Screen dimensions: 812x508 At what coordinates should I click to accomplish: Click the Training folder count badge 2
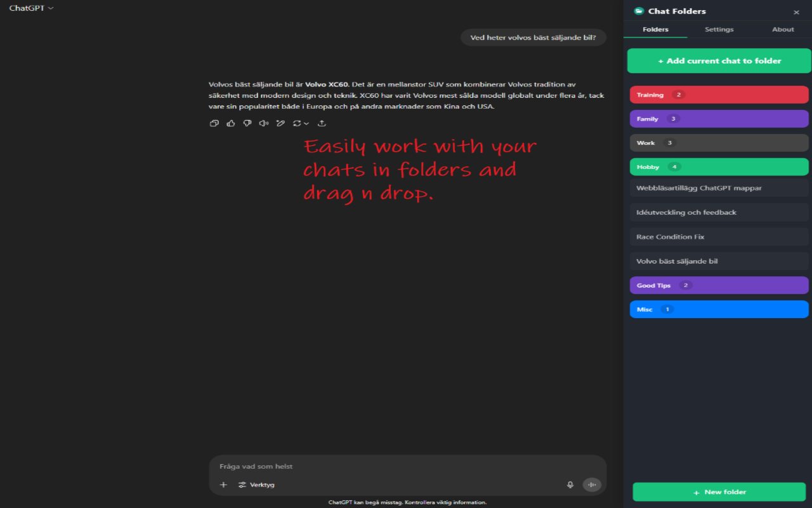pos(678,95)
